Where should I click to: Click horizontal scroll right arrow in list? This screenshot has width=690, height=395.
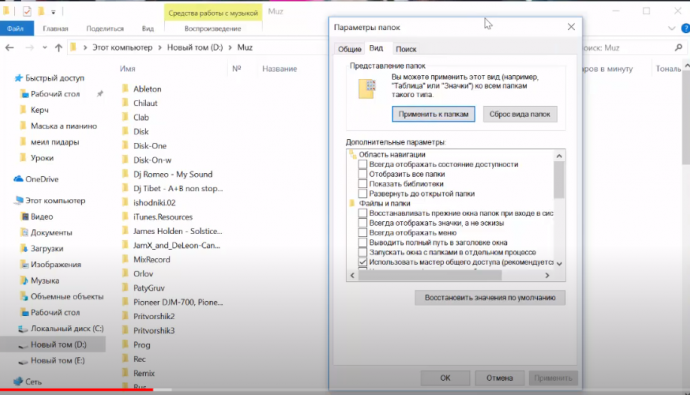pyautogui.click(x=547, y=275)
